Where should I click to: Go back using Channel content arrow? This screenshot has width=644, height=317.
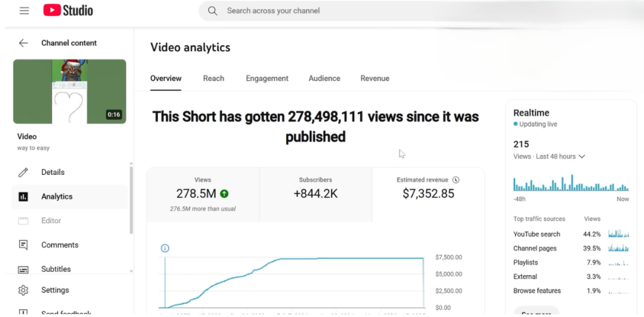pos(23,43)
